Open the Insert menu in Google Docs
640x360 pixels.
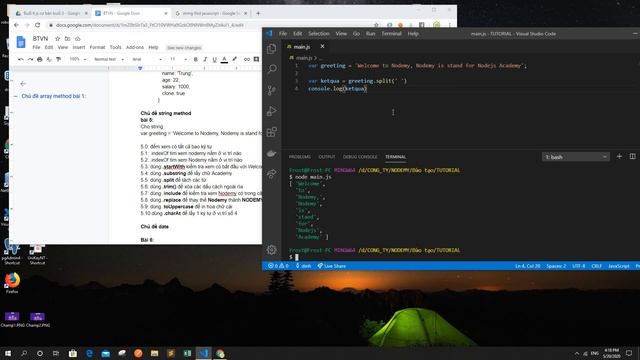[79, 47]
